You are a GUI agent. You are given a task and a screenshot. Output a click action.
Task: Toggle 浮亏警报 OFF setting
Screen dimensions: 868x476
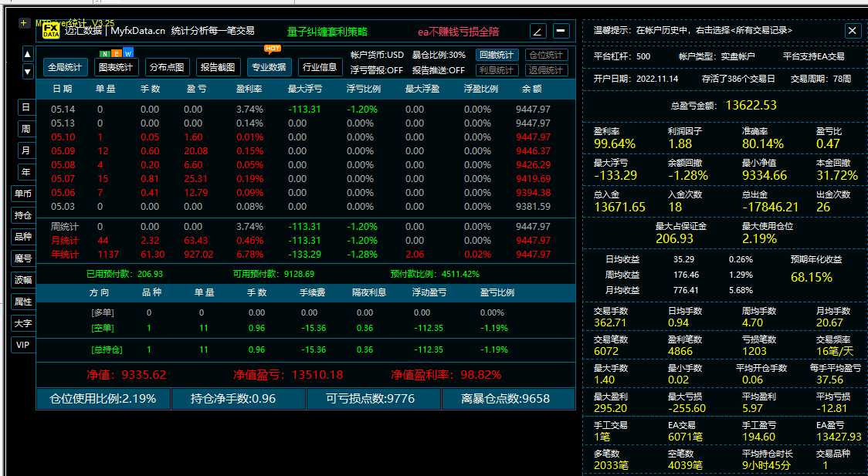[376, 70]
